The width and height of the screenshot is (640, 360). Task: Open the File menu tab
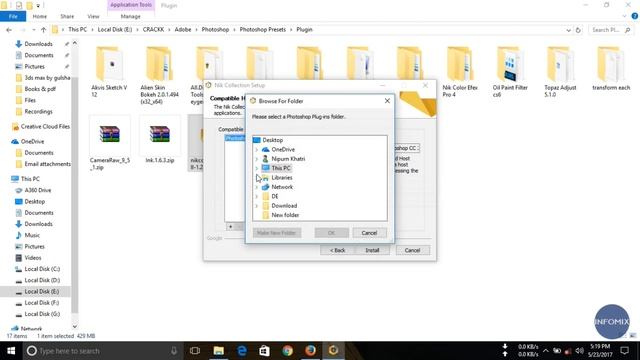click(13, 16)
